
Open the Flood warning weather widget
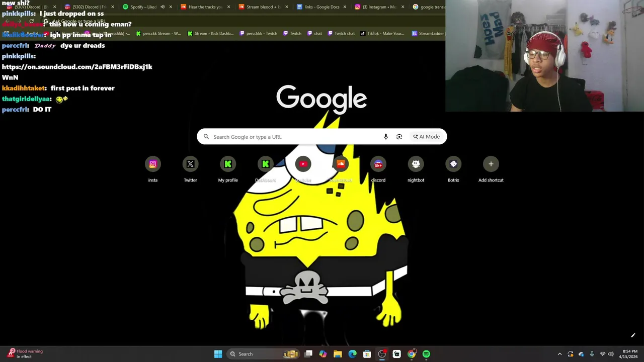pyautogui.click(x=25, y=354)
